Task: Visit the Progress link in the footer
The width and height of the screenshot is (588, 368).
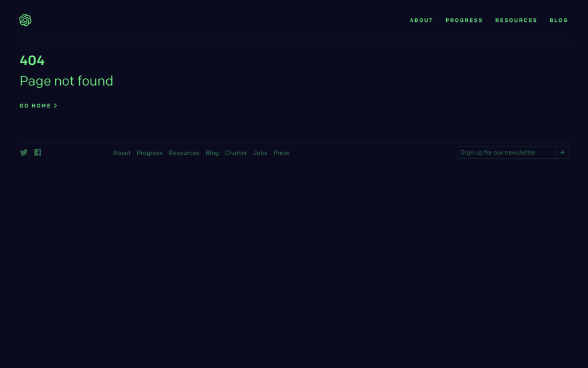Action: tap(149, 153)
